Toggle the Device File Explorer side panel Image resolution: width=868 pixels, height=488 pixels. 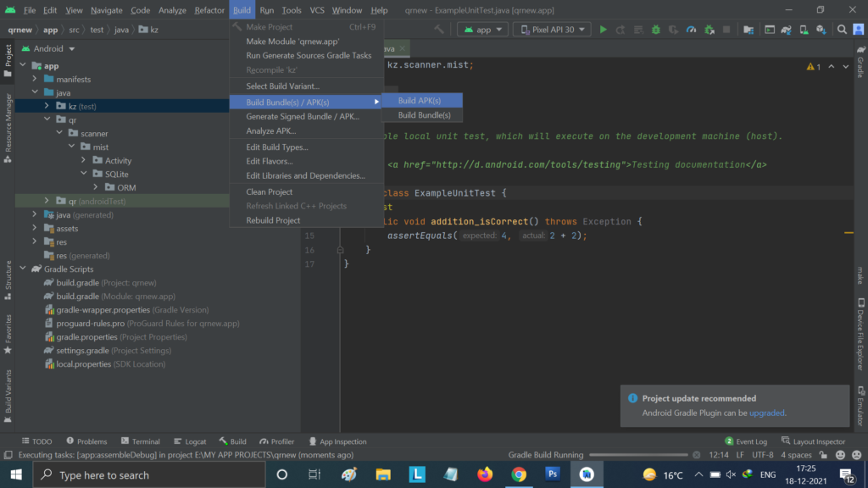pos(861,334)
